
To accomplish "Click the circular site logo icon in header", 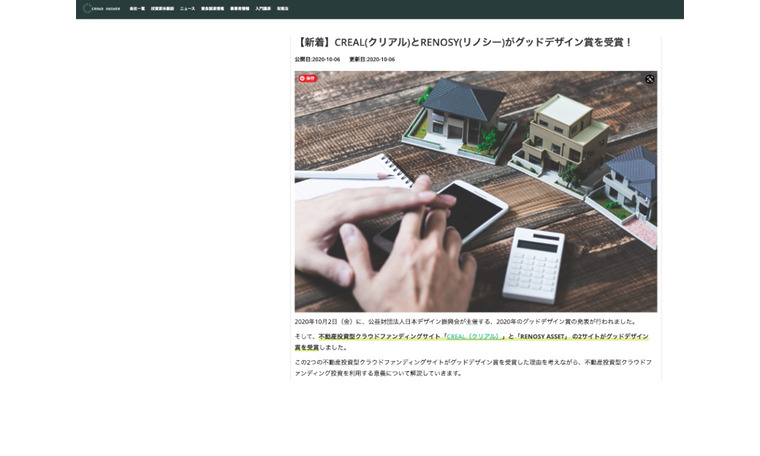I will 87,8.
